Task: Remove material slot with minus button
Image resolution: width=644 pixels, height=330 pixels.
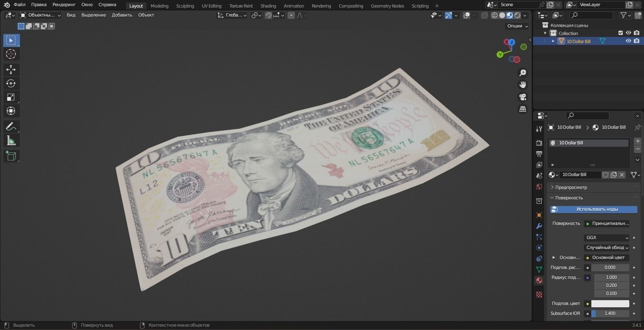Action: tap(637, 149)
